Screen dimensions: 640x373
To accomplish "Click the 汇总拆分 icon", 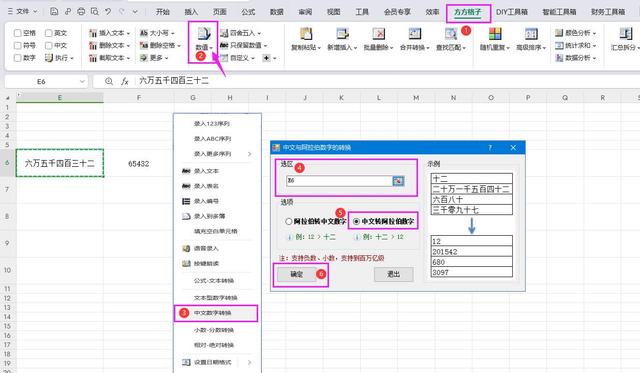I will [625, 34].
